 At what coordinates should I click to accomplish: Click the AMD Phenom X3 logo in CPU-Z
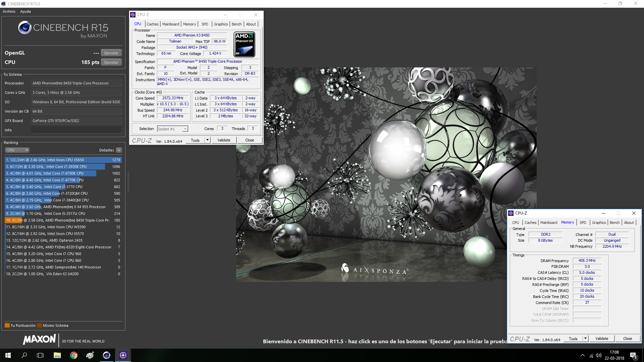244,44
